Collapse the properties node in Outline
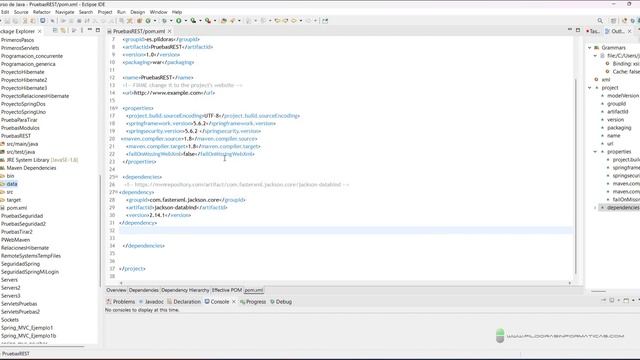Image resolution: width=640 pixels, height=360 pixels. 595,151
